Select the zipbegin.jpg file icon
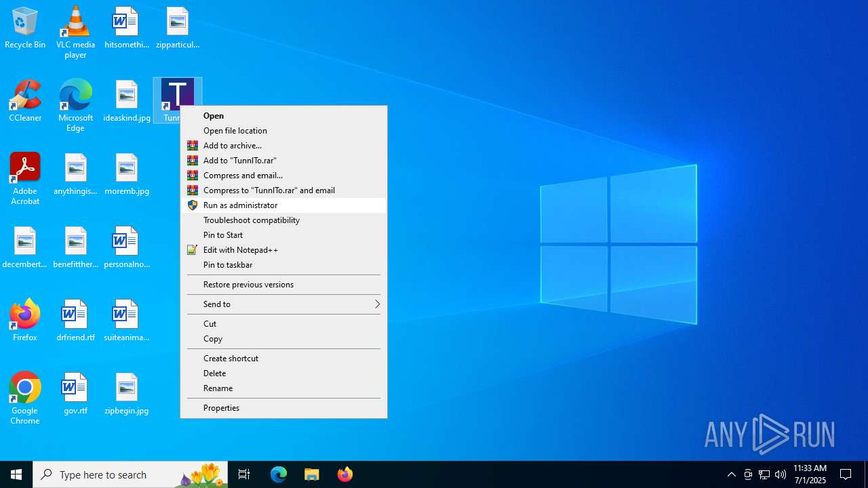868x488 pixels. point(126,394)
